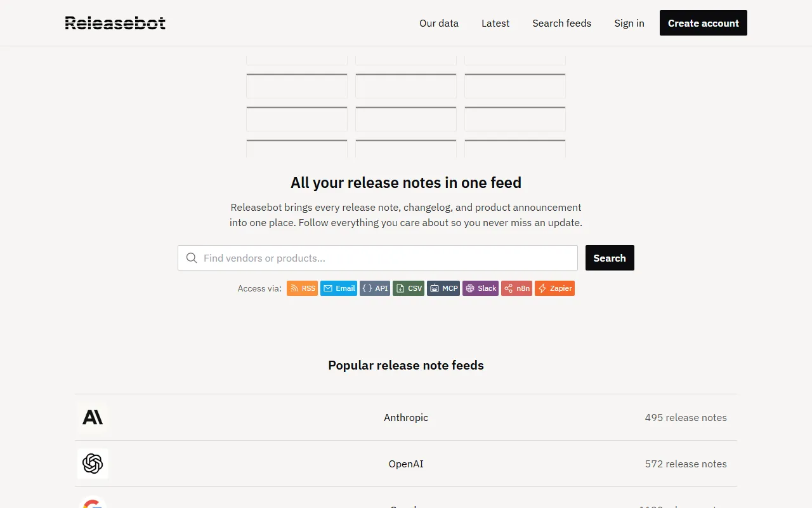This screenshot has width=812, height=508.
Task: Select the Email access badge
Action: tap(339, 288)
